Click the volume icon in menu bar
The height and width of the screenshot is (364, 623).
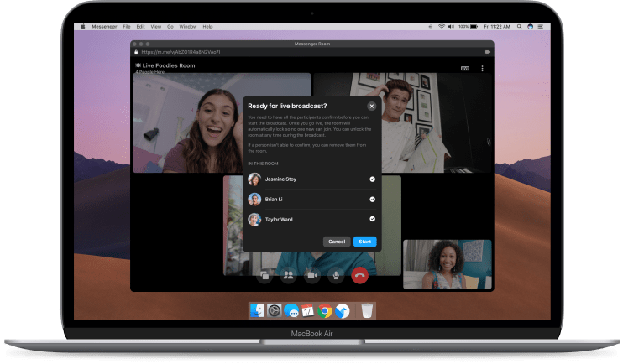(x=452, y=27)
